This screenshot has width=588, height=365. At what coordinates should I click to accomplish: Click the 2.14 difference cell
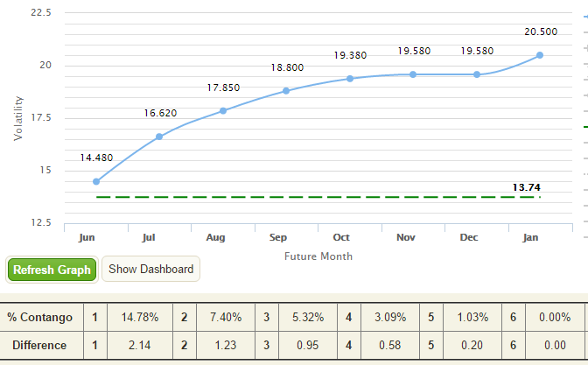click(140, 345)
